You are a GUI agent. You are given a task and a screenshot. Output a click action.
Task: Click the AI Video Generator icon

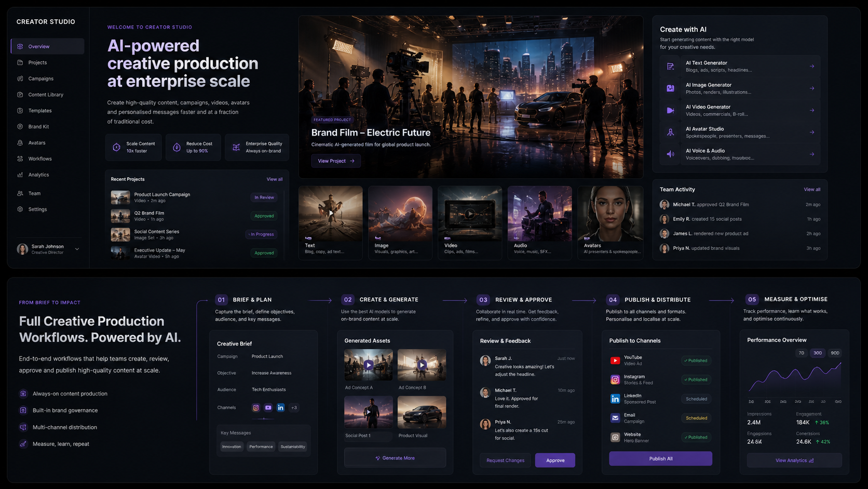pos(671,111)
